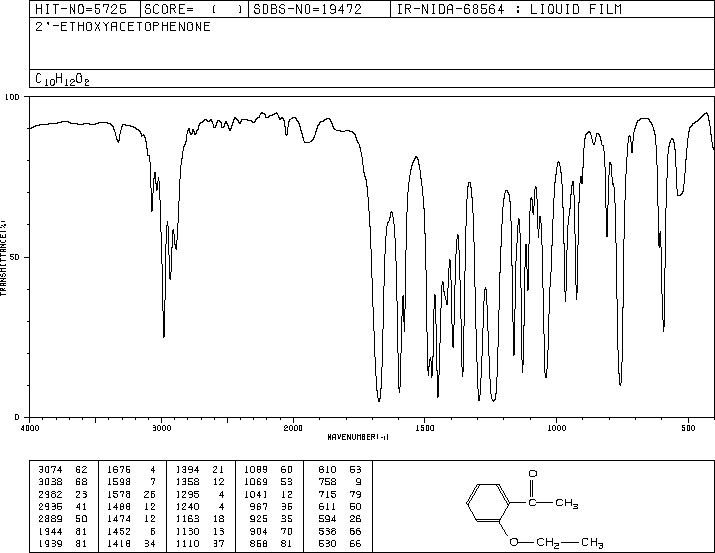The image size is (715, 553).
Task: Click the 4000 x-axis tick label
Action: tap(30, 428)
